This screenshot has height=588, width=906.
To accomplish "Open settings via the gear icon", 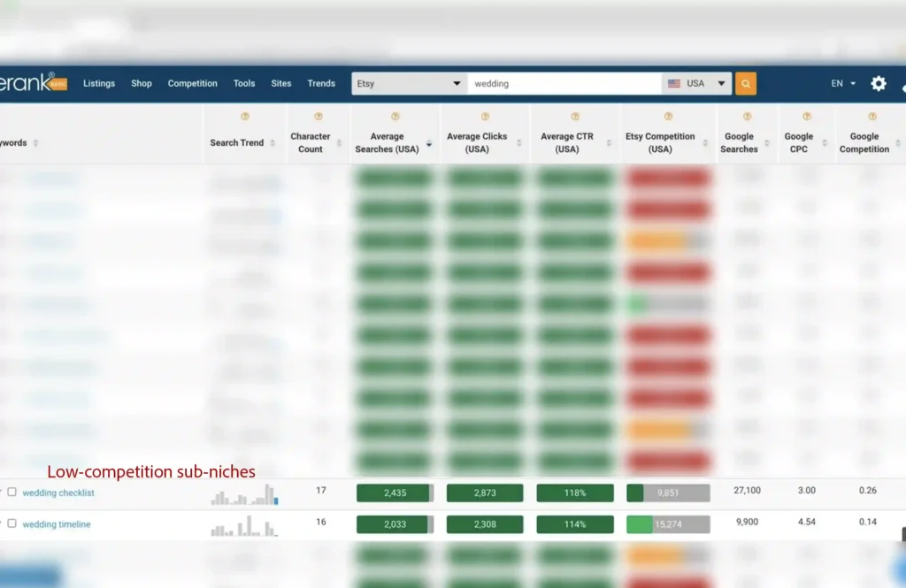I will click(x=878, y=84).
